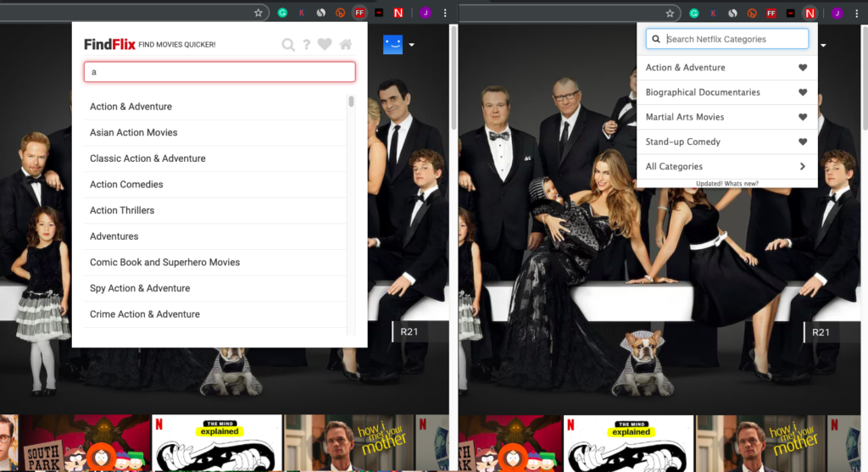Click green Grammarly icon in right window toolbar

[x=694, y=13]
